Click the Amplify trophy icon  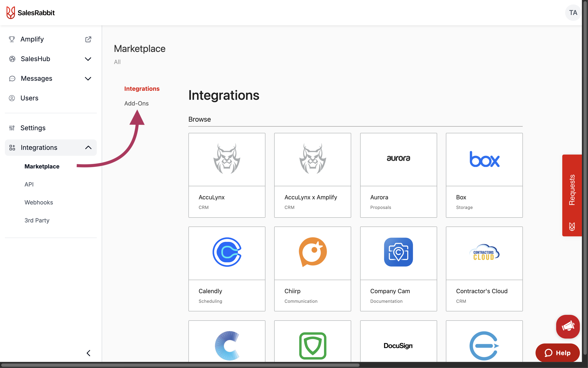(12, 39)
